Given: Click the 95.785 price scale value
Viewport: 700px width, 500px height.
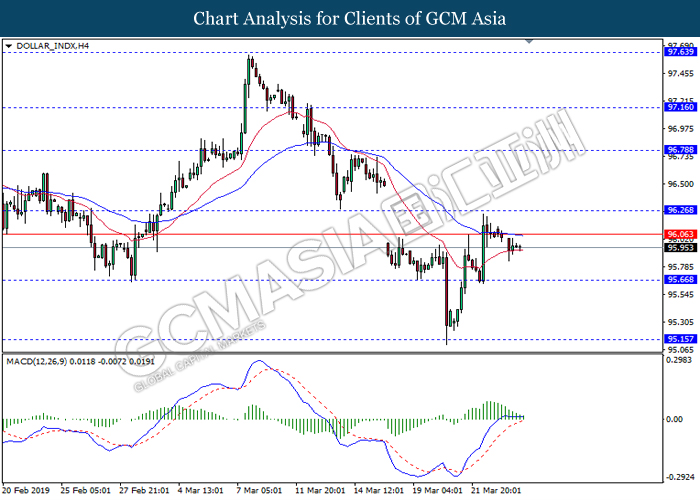Looking at the screenshot, I should pyautogui.click(x=680, y=267).
